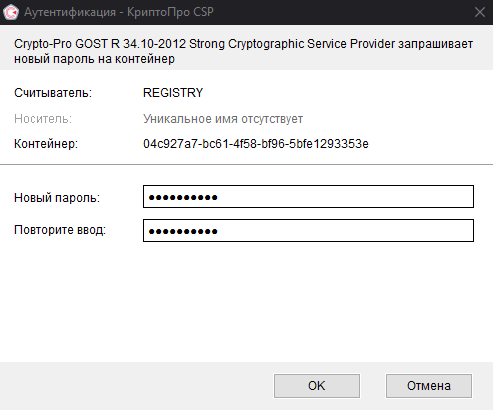Click the Отмена button
This screenshot has width=493, height=410.
pyautogui.click(x=429, y=386)
